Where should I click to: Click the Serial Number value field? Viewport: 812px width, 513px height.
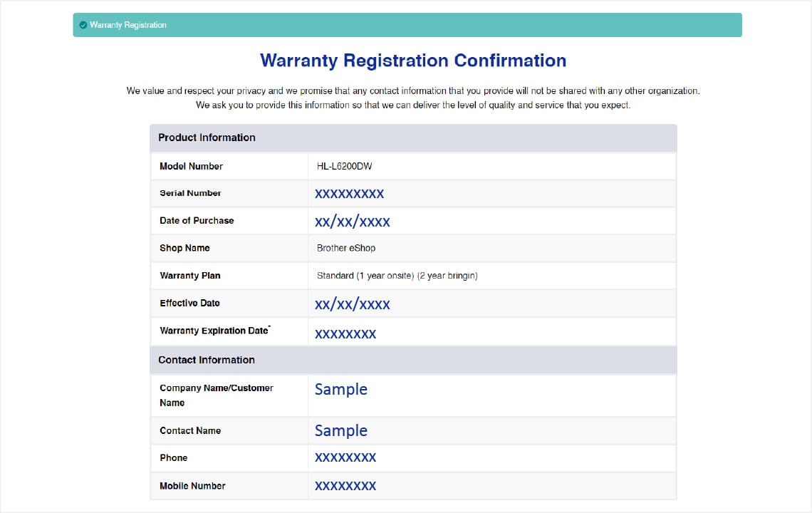pyautogui.click(x=349, y=193)
